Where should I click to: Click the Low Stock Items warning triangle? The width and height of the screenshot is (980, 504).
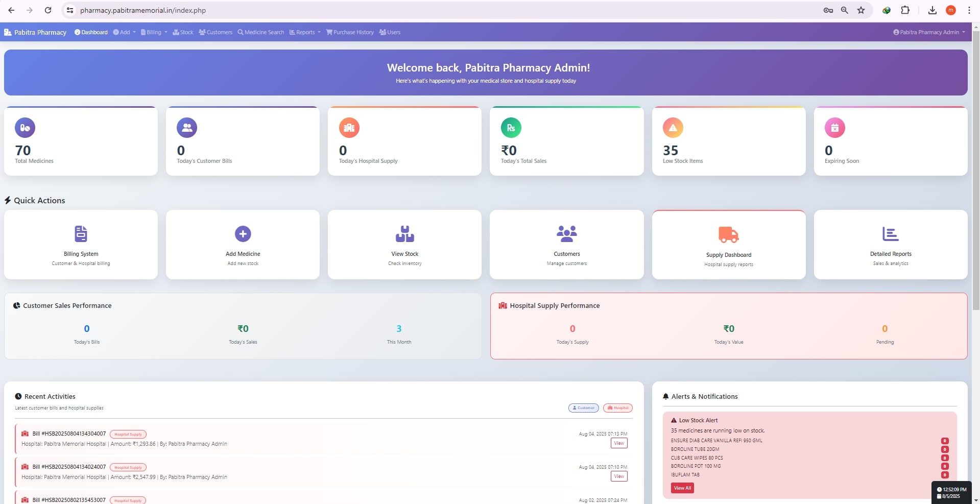(673, 128)
